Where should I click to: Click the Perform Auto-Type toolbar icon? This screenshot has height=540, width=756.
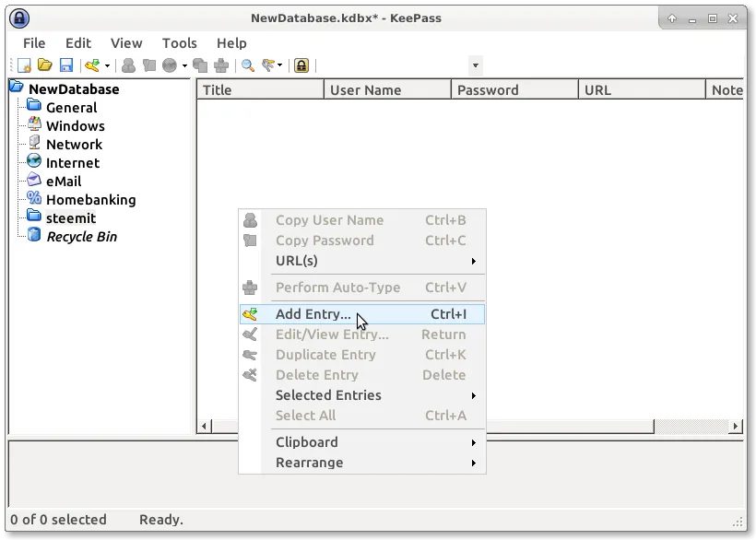point(221,65)
